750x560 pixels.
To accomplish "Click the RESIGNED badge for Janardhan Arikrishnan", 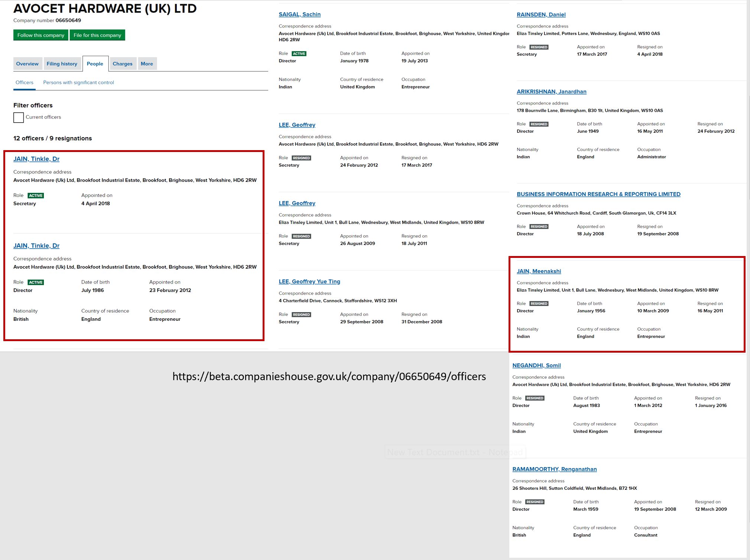I will [x=539, y=124].
